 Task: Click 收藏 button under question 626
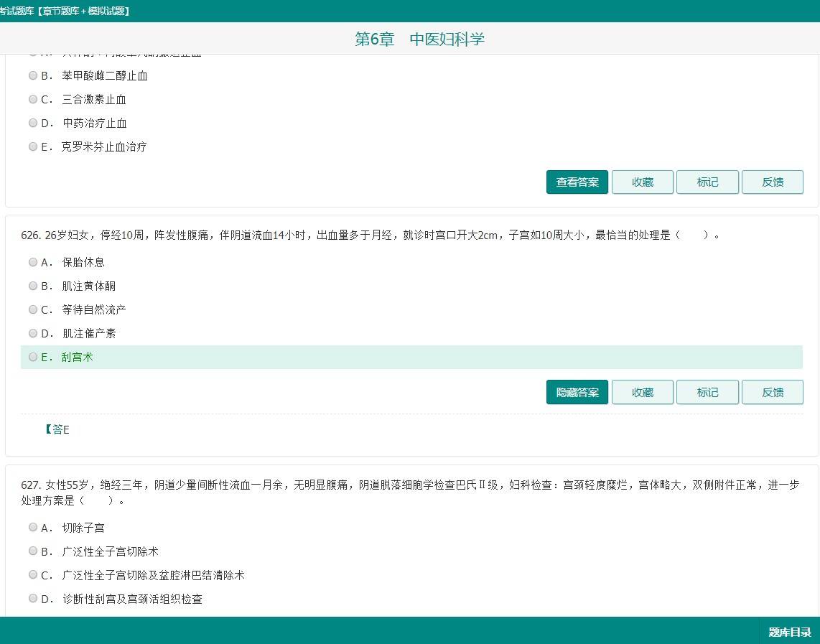click(643, 392)
